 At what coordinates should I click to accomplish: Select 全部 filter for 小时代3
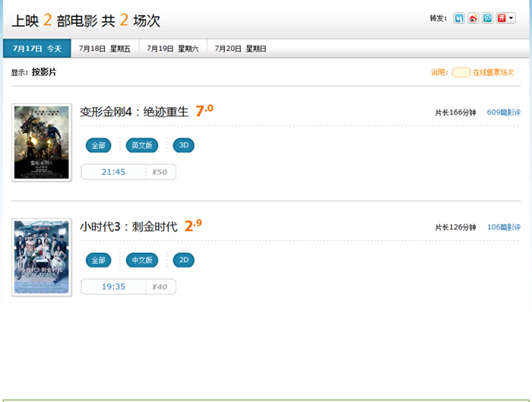98,260
